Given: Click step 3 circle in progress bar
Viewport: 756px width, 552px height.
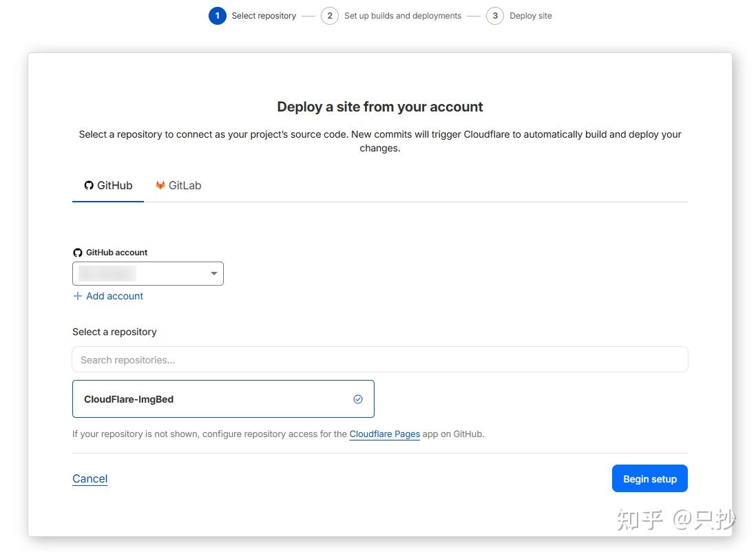Looking at the screenshot, I should 495,16.
